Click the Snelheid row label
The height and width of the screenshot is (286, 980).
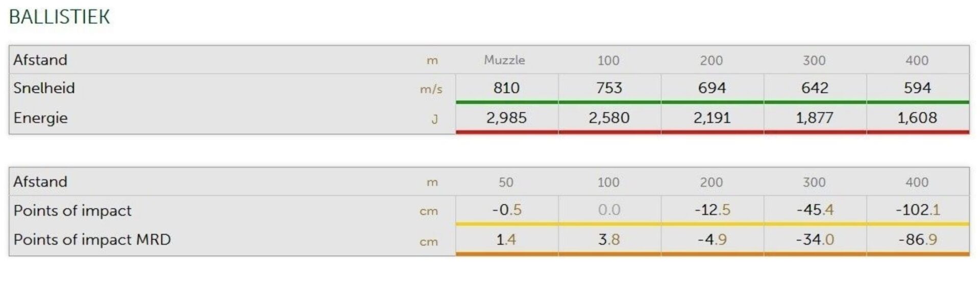pos(44,88)
